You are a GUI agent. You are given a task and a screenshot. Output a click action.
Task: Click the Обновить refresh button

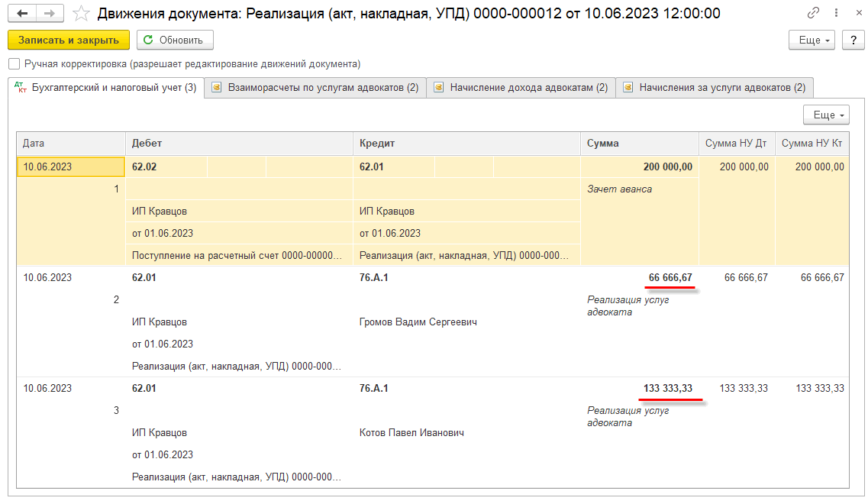[175, 40]
